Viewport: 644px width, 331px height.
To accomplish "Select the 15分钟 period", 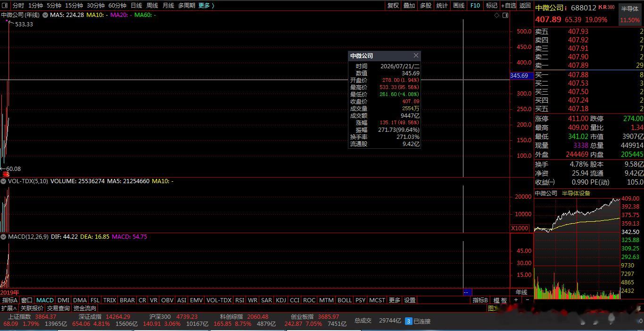I will point(74,5).
